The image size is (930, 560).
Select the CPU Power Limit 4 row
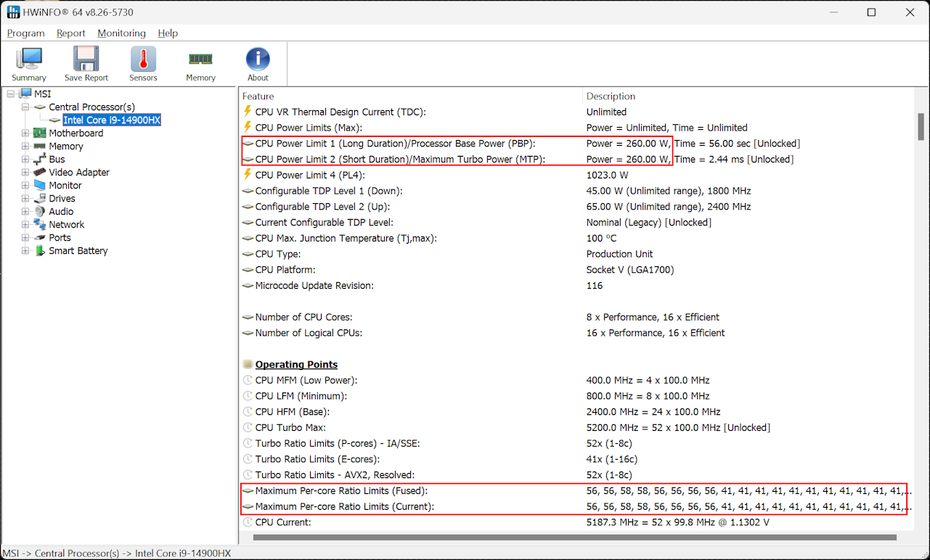pos(310,175)
